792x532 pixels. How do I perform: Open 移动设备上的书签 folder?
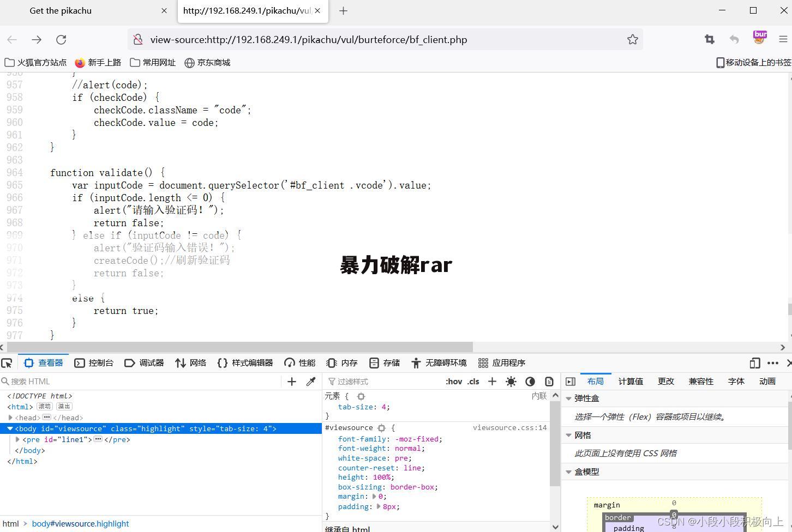point(753,63)
